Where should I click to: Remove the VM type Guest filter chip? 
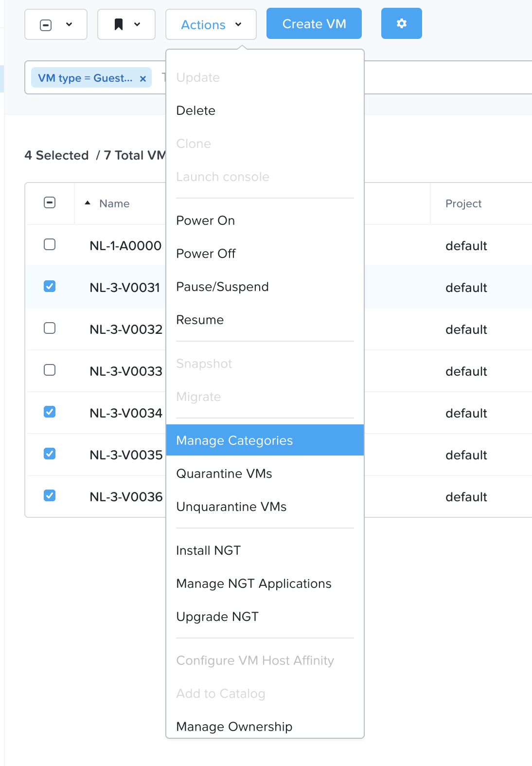143,78
